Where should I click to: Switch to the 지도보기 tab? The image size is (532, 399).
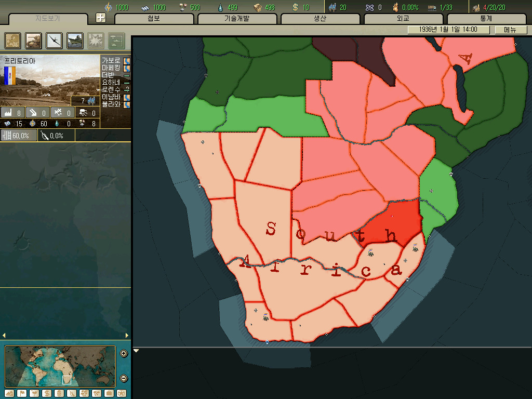coord(48,19)
